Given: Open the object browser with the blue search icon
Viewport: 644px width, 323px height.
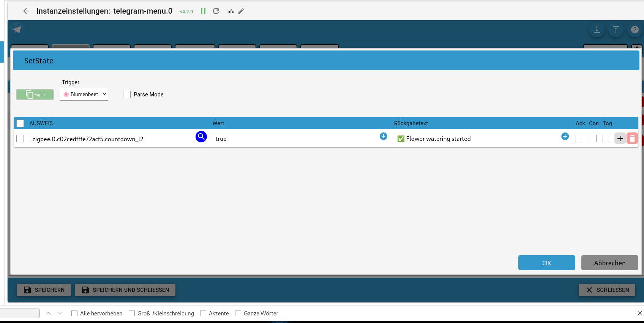Looking at the screenshot, I should coord(201,137).
